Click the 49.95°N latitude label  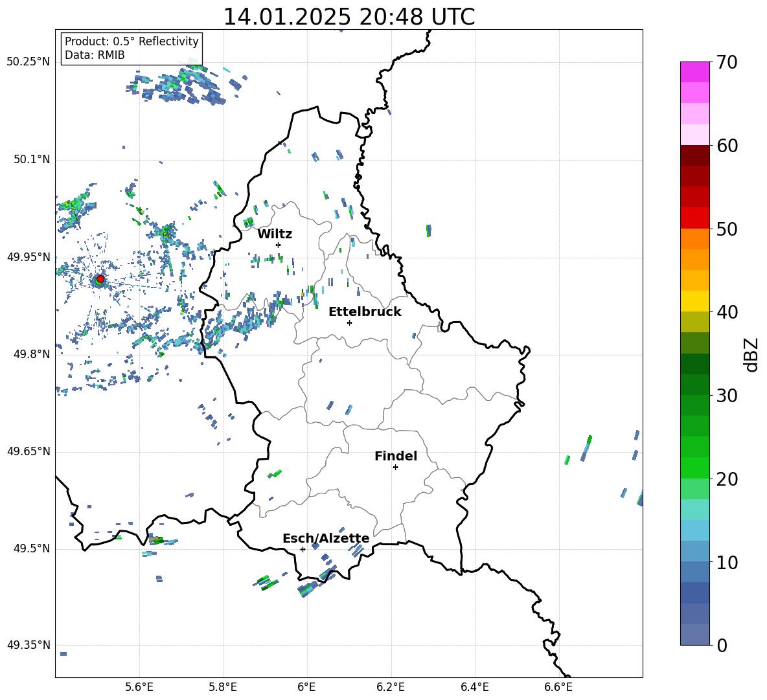pyautogui.click(x=29, y=256)
